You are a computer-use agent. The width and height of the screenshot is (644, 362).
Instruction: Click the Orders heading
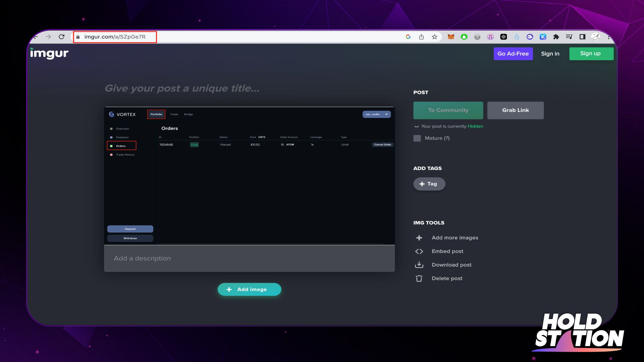pyautogui.click(x=169, y=128)
